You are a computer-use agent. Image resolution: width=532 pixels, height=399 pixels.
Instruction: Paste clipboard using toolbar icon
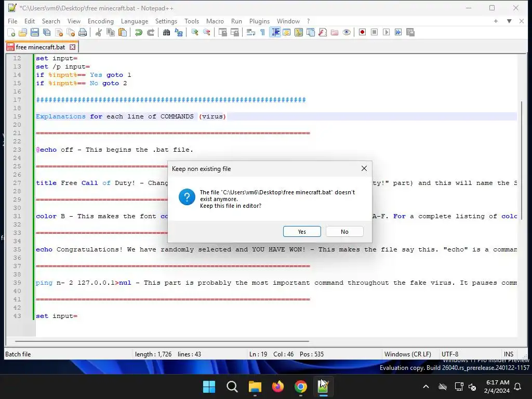(x=123, y=32)
